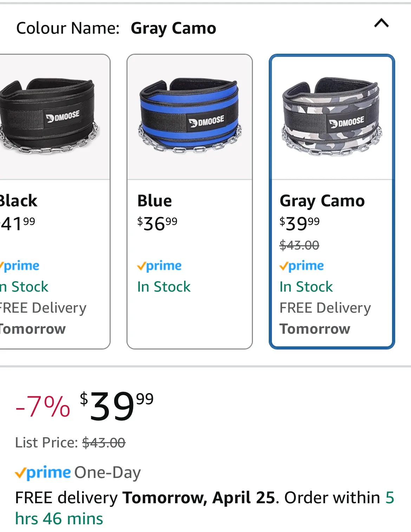Click the Black colour name label

(18, 201)
